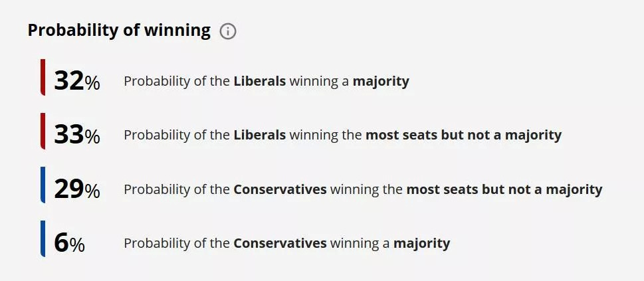Click the info icon beside the heading
This screenshot has width=644, height=281.
(x=228, y=31)
